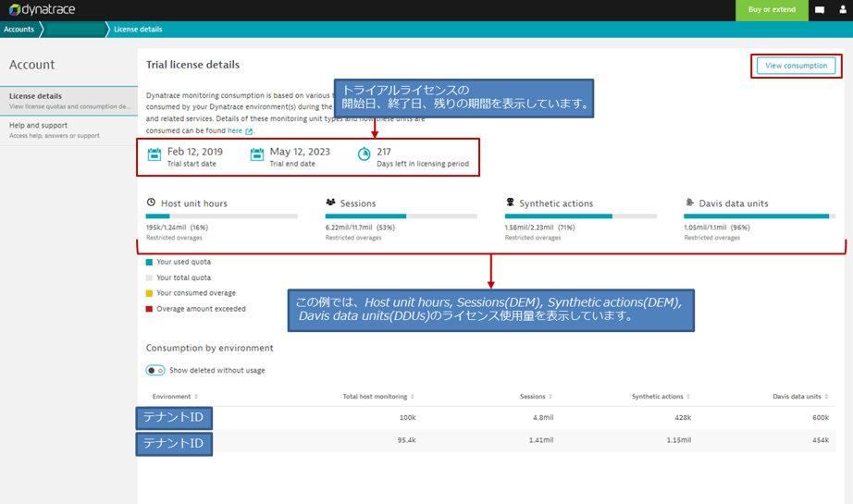853x504 pixels.
Task: Click the Trial end date calendar icon
Action: point(257,154)
